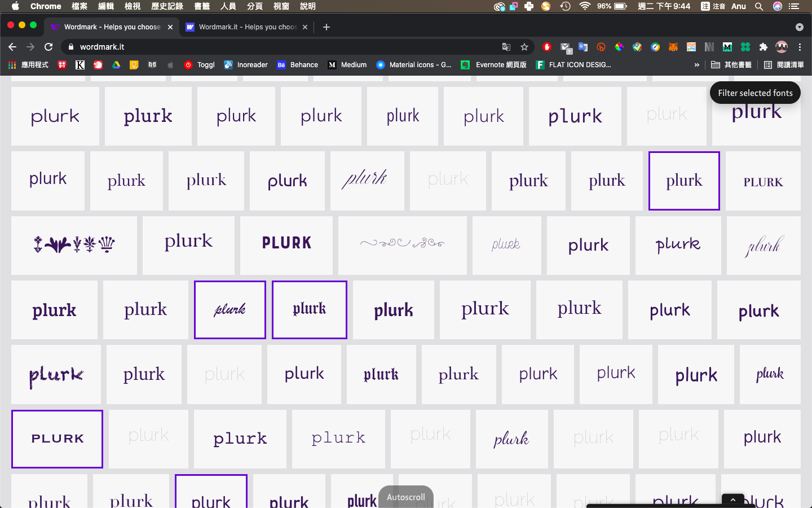Open the MetaMask fox extension
The height and width of the screenshot is (508, 812).
(x=673, y=47)
